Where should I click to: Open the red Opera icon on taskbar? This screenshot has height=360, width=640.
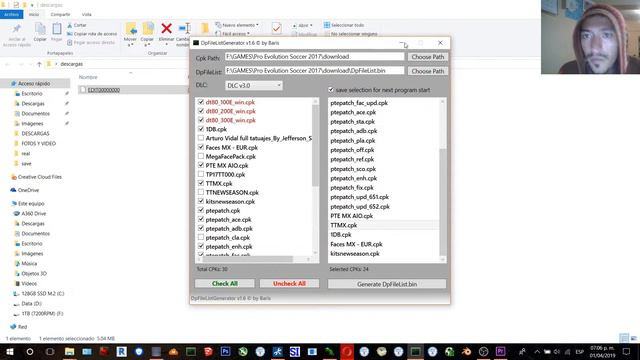coord(347,351)
